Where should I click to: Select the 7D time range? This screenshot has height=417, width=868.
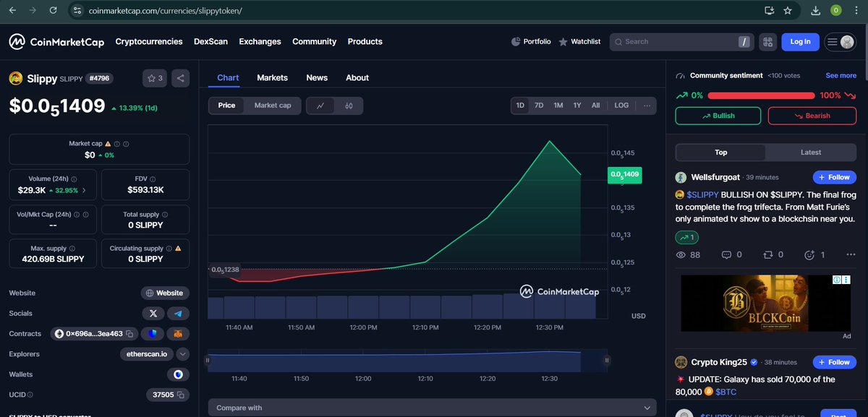point(539,106)
